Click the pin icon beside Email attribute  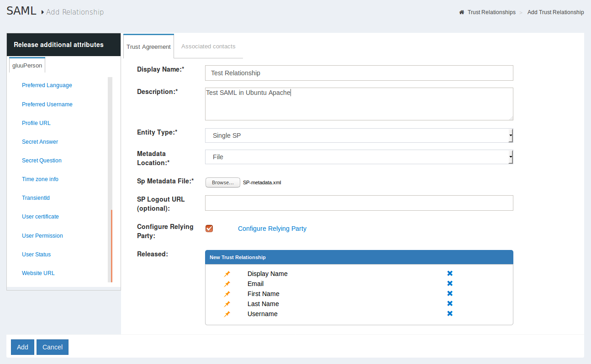pos(227,284)
